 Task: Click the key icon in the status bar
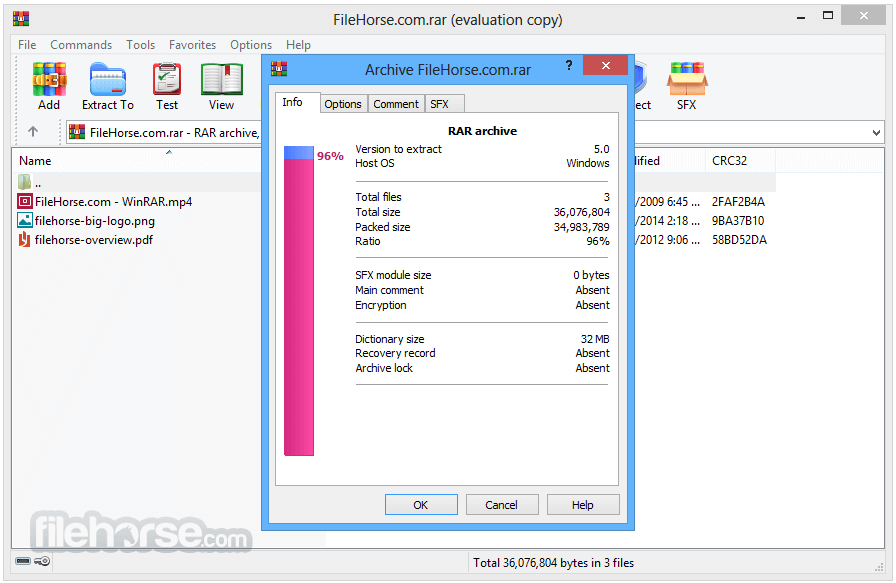pyautogui.click(x=41, y=561)
